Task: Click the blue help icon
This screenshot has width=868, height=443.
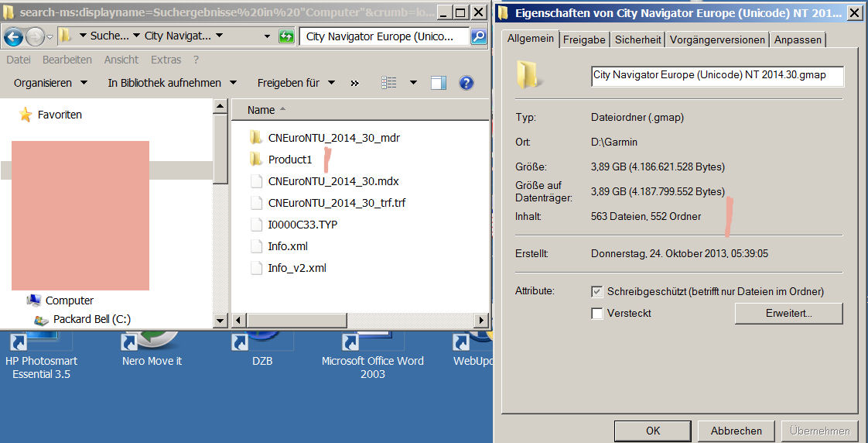Action: tap(466, 83)
